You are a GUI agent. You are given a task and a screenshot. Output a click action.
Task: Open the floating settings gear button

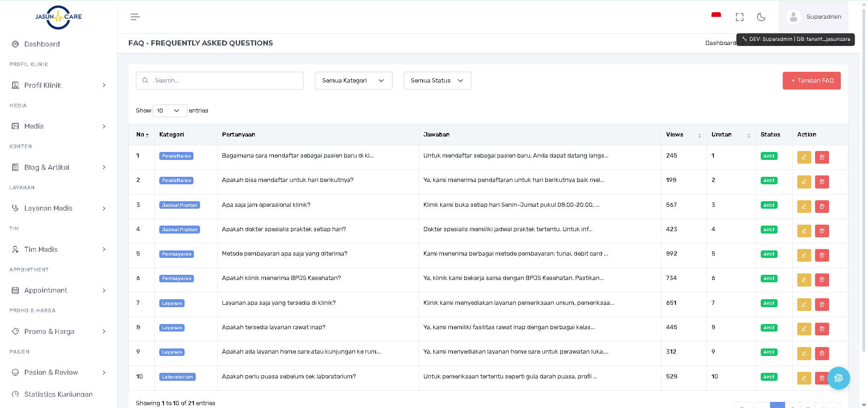pos(838,378)
